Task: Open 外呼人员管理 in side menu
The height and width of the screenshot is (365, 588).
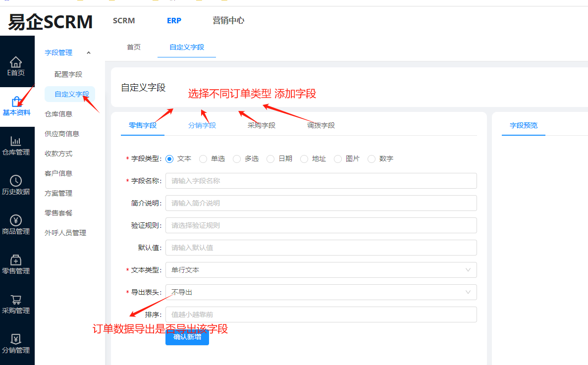Action: (x=65, y=233)
